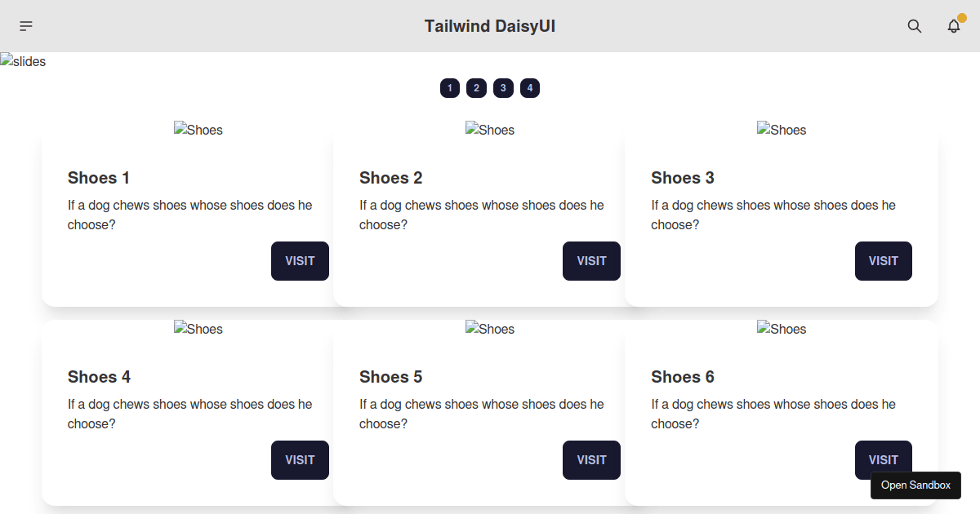The width and height of the screenshot is (980, 514).
Task: Click the Shoes 5 broken image thumbnail
Action: click(x=490, y=328)
